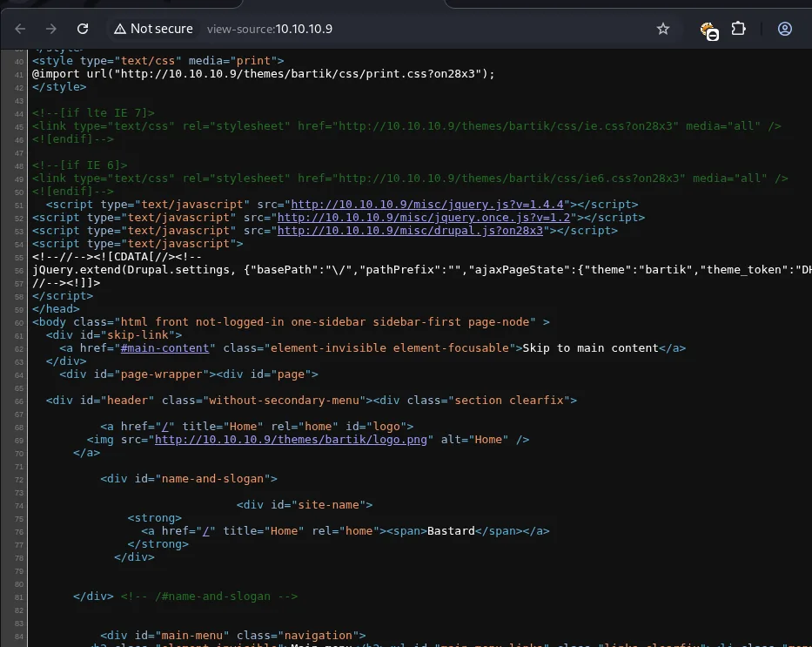Viewport: 812px width, 647px height.
Task: Open the Extensions puzzle-piece menu
Action: click(x=739, y=29)
